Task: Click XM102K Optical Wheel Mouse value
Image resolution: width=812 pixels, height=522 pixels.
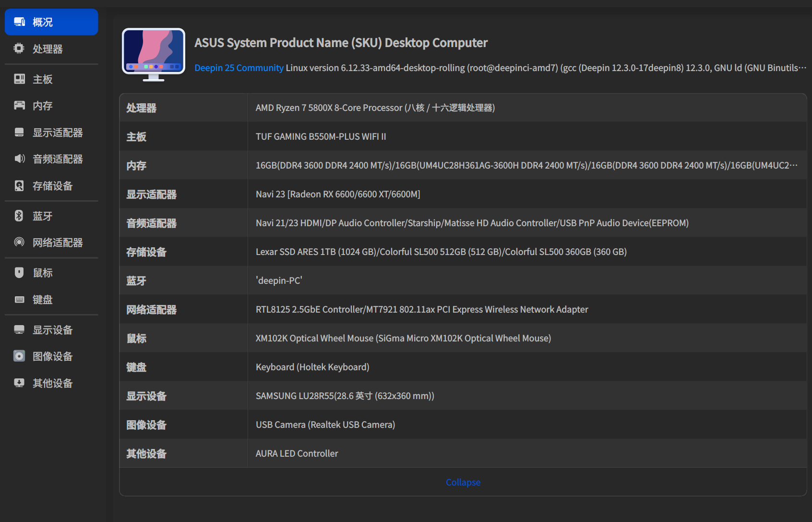Action: click(403, 338)
